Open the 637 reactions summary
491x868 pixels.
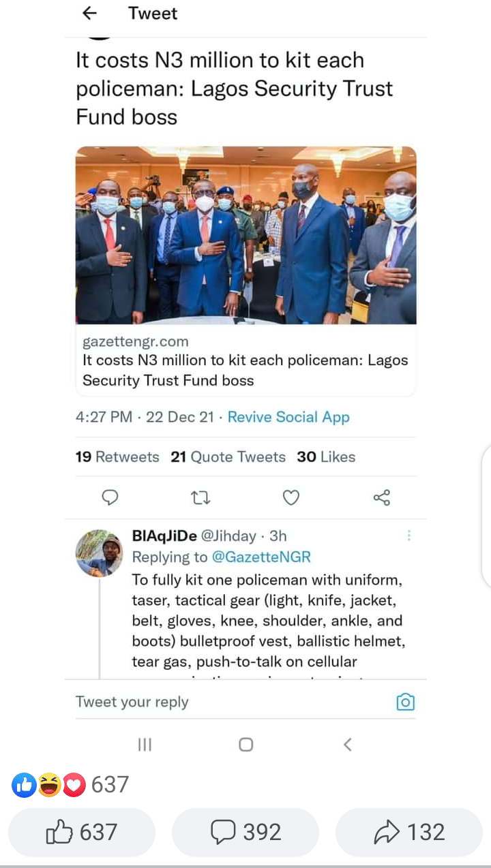pyautogui.click(x=70, y=785)
